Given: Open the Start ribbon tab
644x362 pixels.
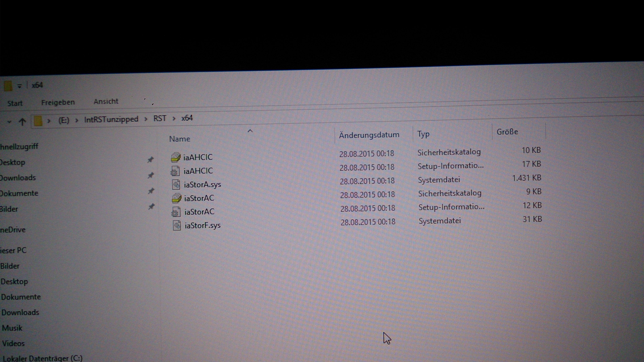Looking at the screenshot, I should click(x=15, y=103).
